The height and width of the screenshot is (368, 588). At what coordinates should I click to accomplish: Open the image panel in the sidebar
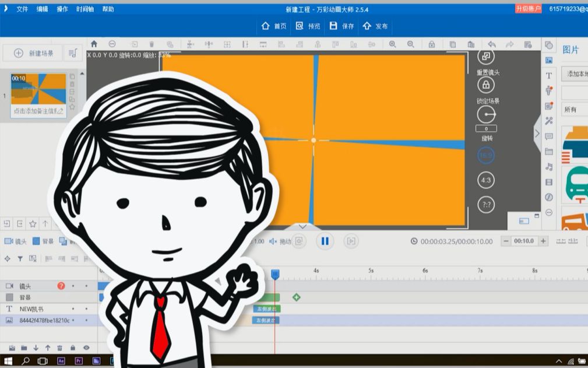coord(549,60)
